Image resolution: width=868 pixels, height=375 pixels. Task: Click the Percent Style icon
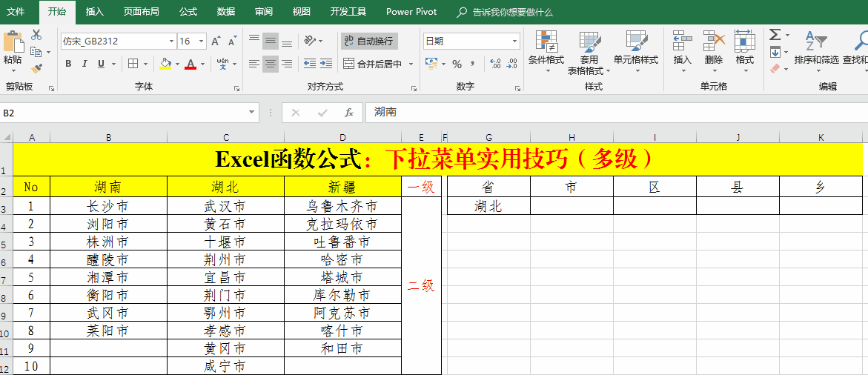click(457, 64)
